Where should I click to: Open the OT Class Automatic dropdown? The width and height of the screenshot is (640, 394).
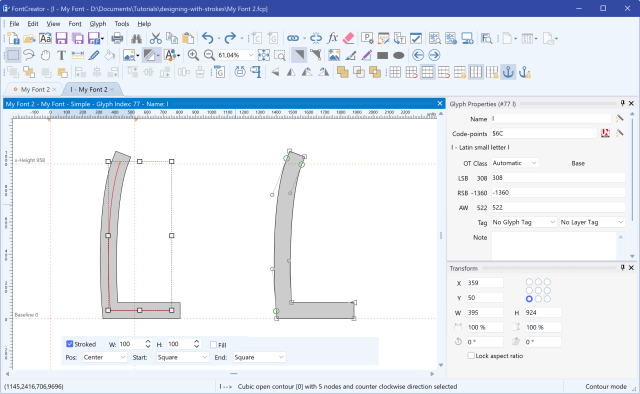coord(515,163)
